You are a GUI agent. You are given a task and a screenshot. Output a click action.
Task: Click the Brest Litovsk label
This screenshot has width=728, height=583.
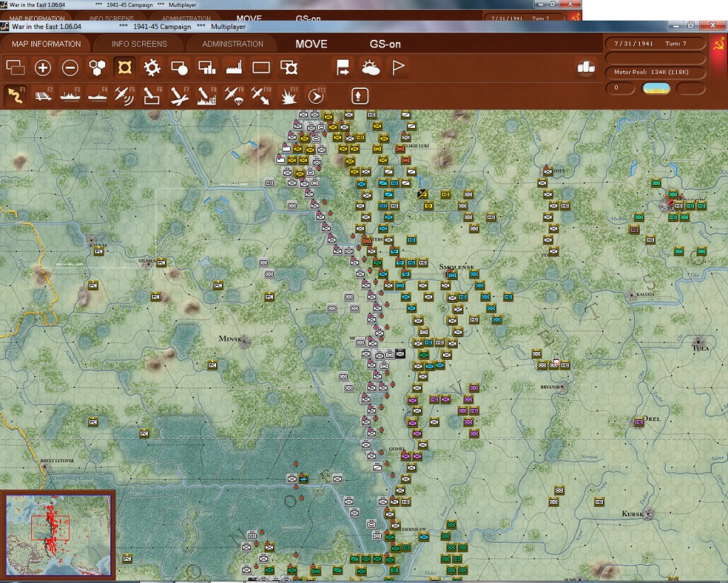tap(57, 461)
